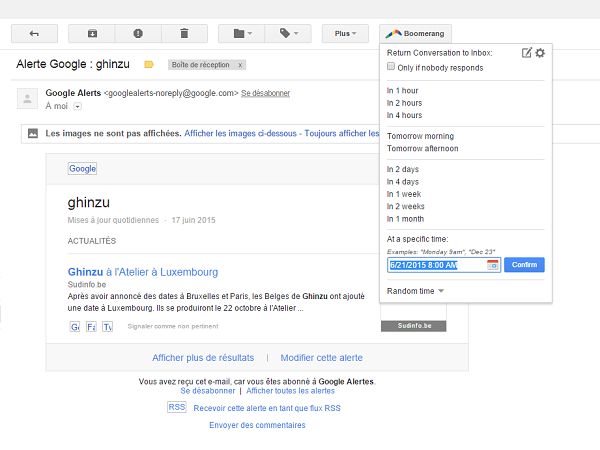The image size is (600, 450).
Task: Select In 1 month option
Action: pos(405,219)
